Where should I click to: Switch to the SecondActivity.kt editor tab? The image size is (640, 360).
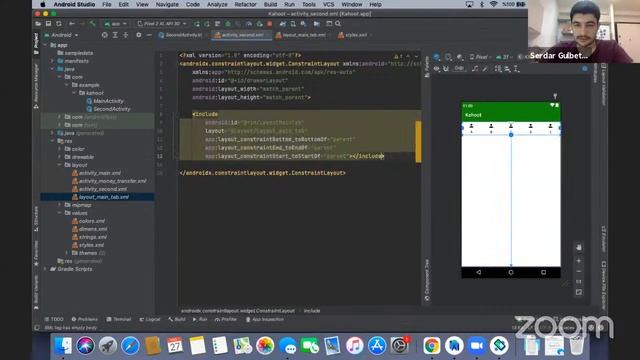click(x=180, y=35)
